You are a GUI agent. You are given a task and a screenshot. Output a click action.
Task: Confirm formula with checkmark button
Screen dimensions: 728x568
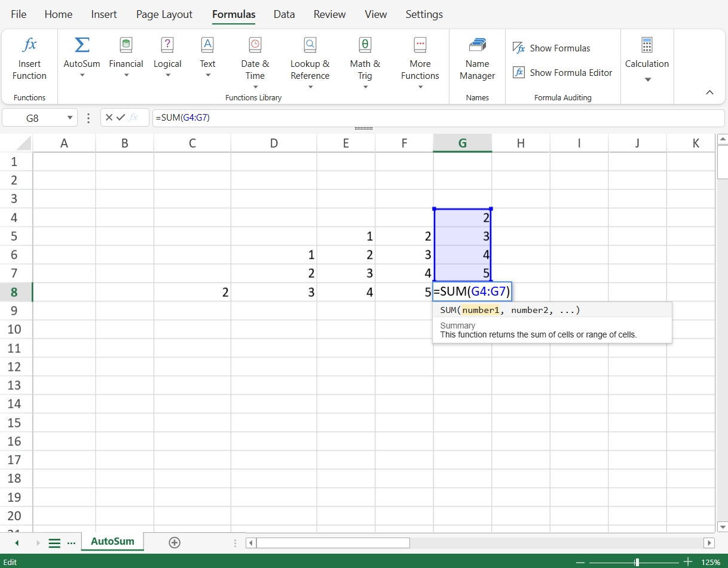click(121, 118)
